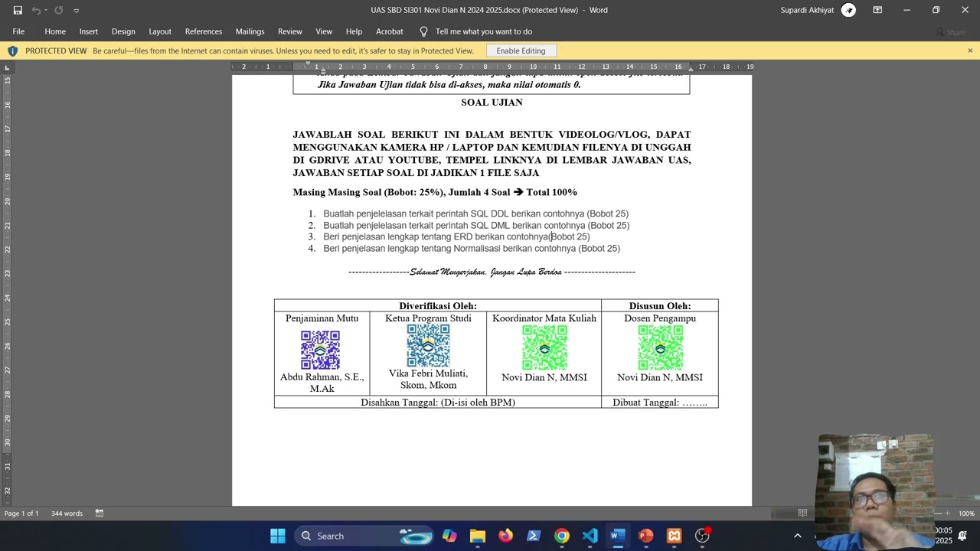Click the ruler tab selector button
This screenshot has height=551, width=980.
tap(7, 67)
